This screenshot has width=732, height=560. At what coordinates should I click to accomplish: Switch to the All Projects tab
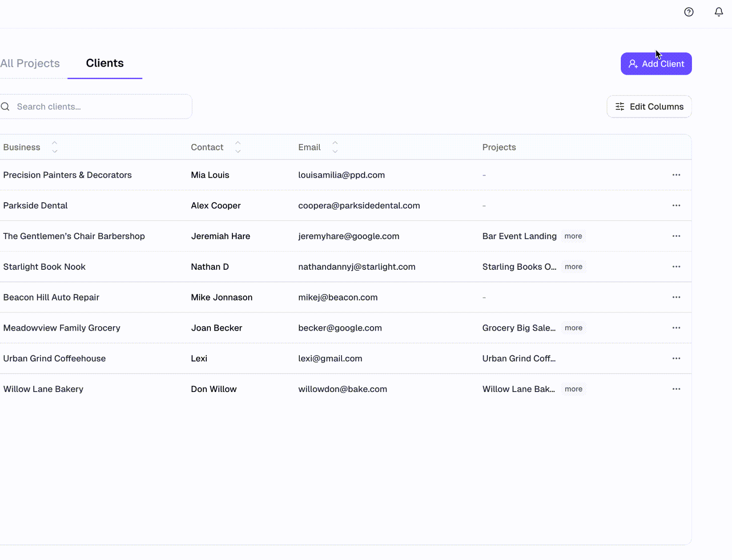[x=30, y=63]
